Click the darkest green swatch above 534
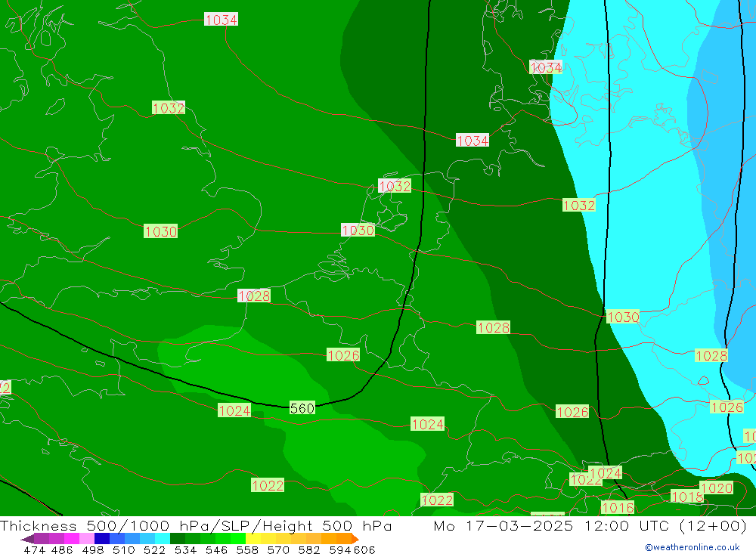The height and width of the screenshot is (554, 756). (x=178, y=539)
